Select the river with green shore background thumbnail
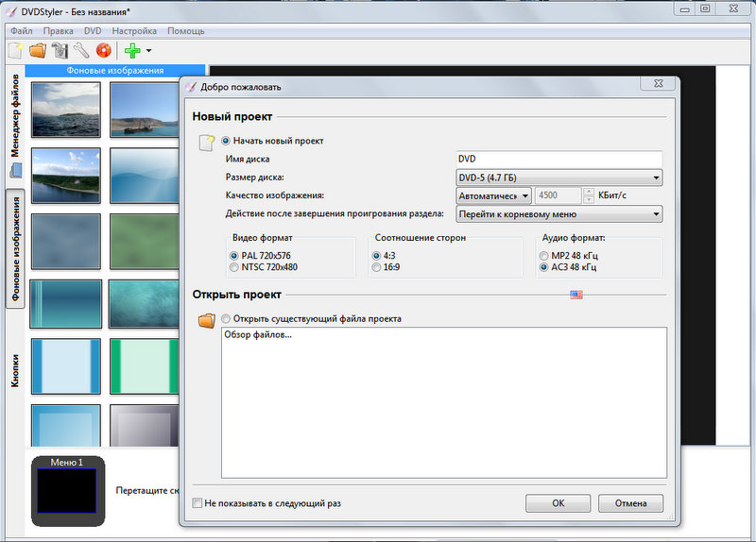This screenshot has width=756, height=542. tap(66, 176)
